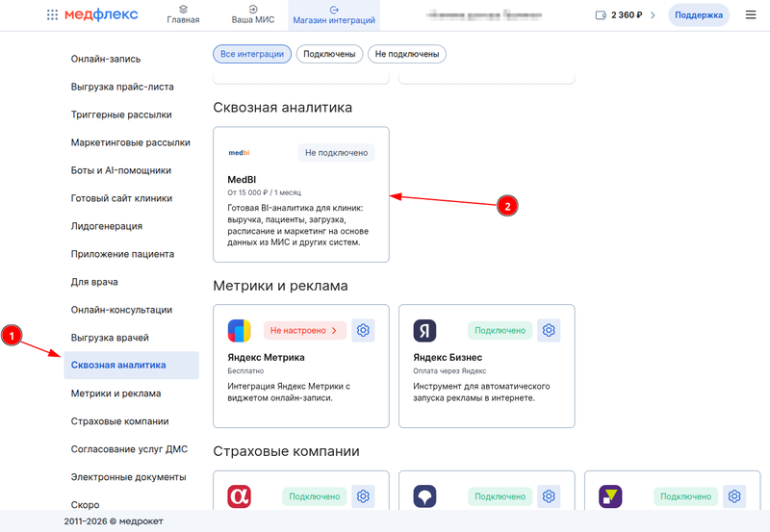Go to the Главная tab
The height and width of the screenshot is (532, 770).
click(183, 15)
